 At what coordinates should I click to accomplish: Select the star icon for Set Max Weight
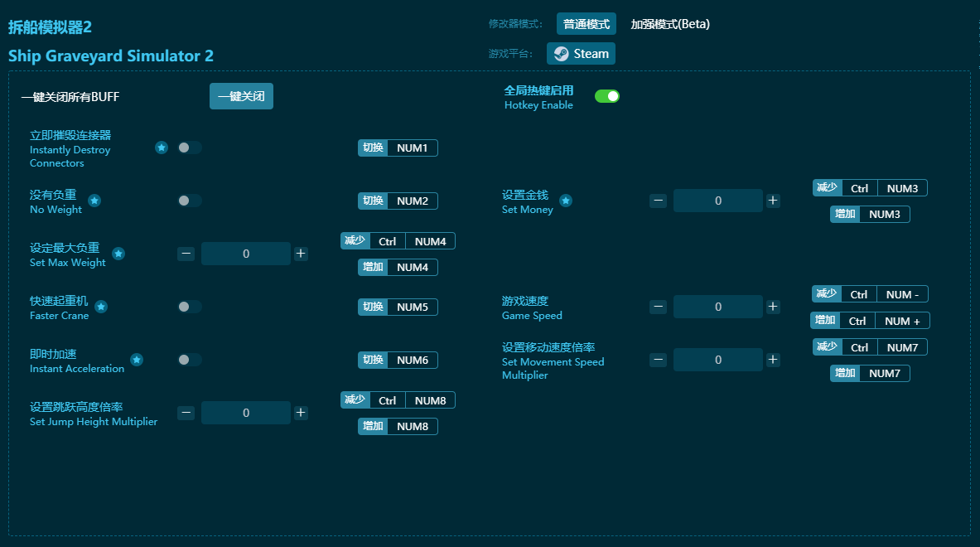pyautogui.click(x=118, y=253)
